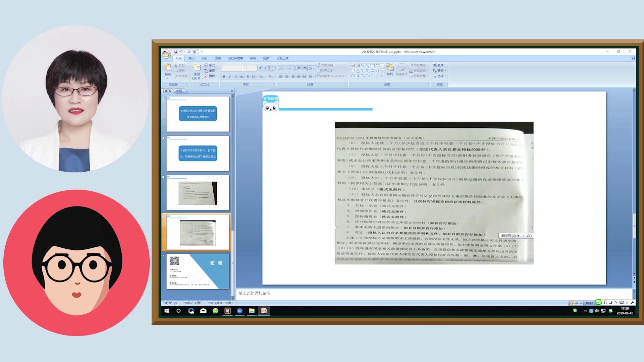Viewport: 644px width, 362px height.
Task: Select the Thank You slide 7 thumbnail
Action: 198,271
